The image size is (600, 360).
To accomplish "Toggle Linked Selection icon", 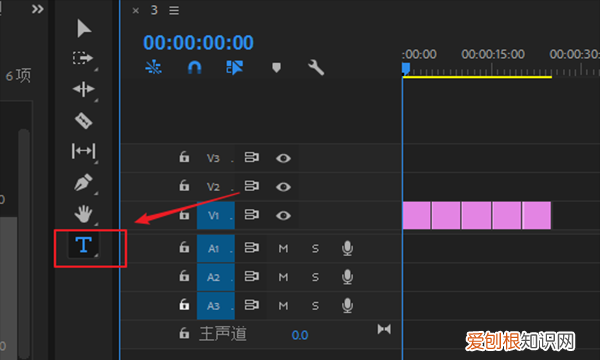I will [235, 68].
